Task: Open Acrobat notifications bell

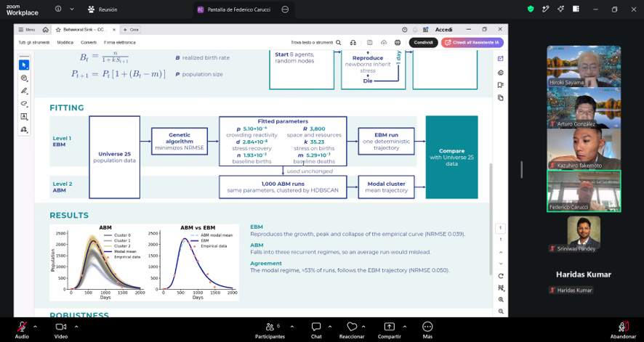Action: click(415, 30)
